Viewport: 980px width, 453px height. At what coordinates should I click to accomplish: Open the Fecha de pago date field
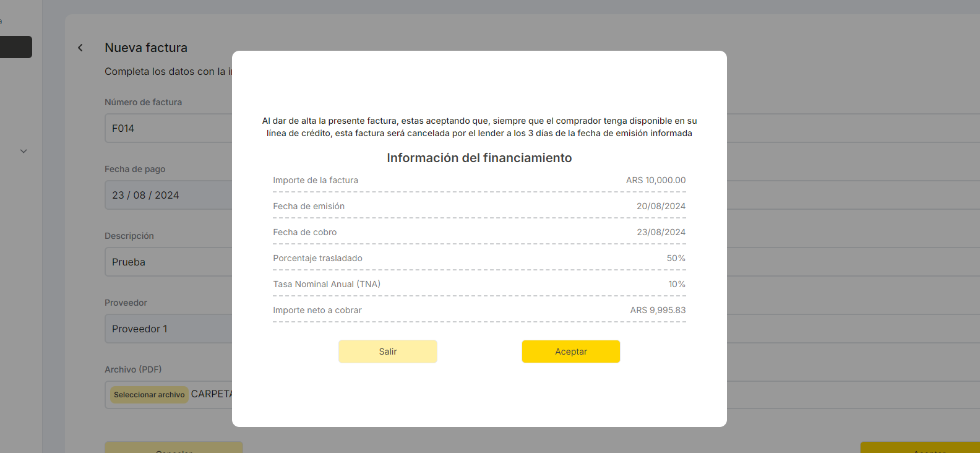coord(167,195)
